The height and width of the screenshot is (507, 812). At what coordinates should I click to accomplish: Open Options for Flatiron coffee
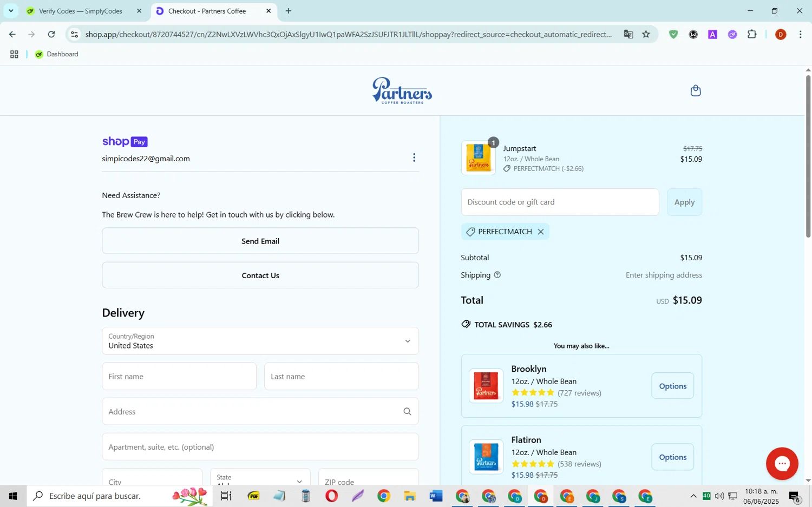[672, 457]
